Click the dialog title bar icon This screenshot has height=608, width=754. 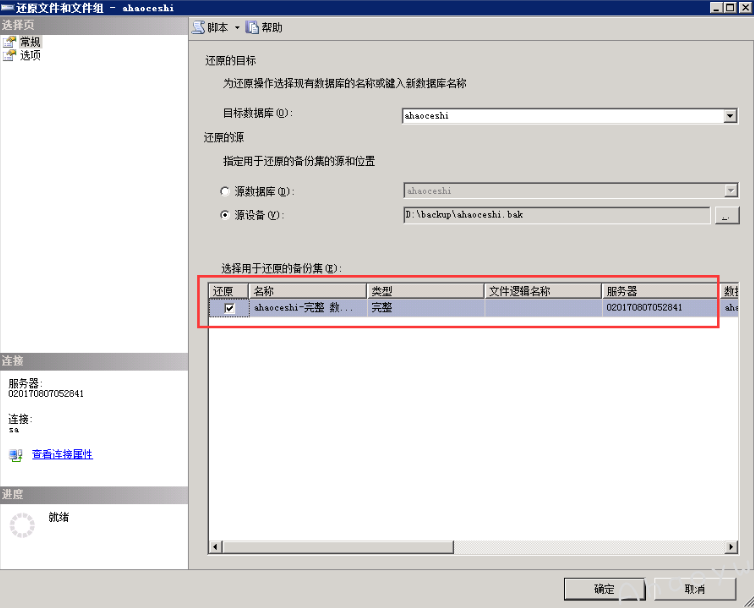(x=9, y=8)
